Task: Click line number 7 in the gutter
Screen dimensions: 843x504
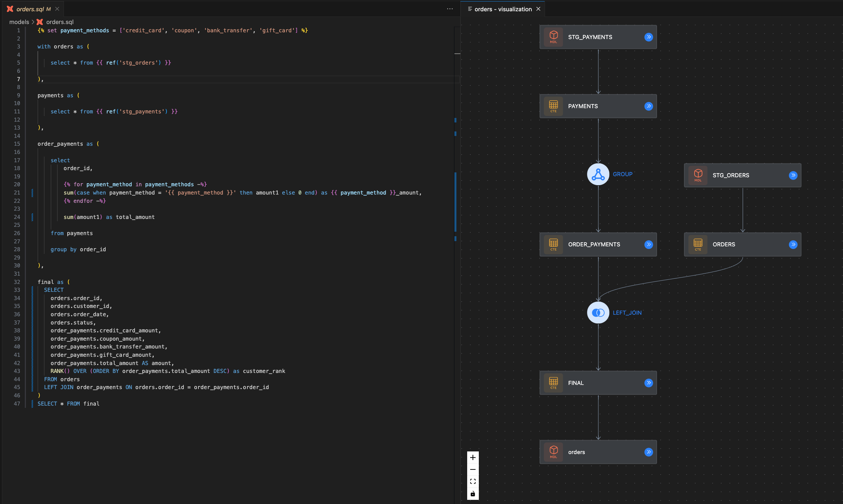Action: pyautogui.click(x=18, y=79)
